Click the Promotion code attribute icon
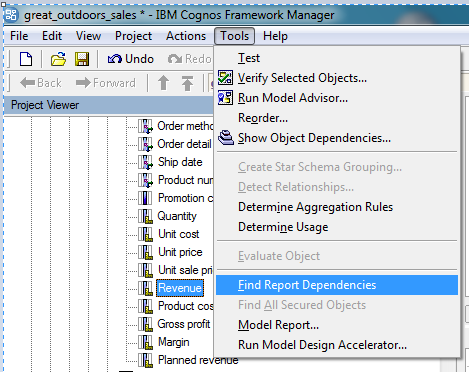This screenshot has height=372, width=469. tap(145, 198)
